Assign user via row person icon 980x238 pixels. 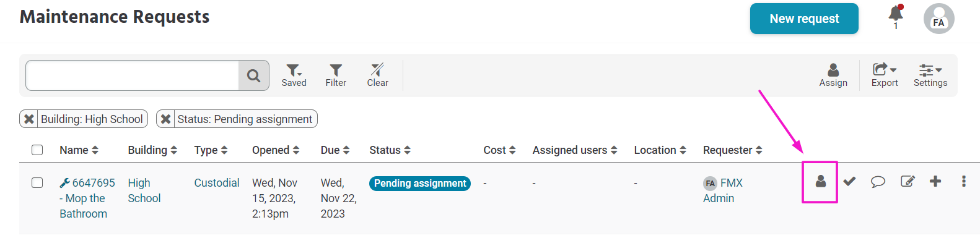(821, 181)
